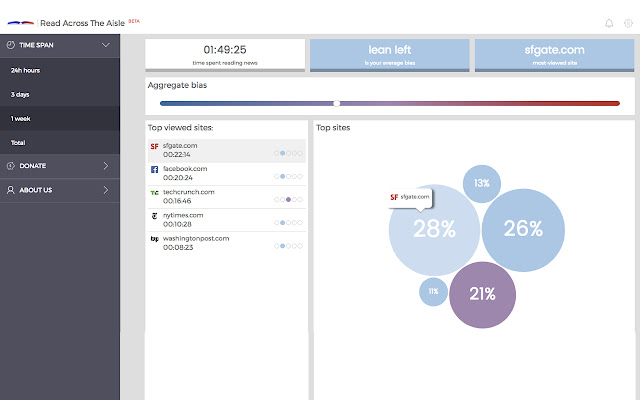
Task: Click the purple 21% bubble in chart
Action: 483,294
